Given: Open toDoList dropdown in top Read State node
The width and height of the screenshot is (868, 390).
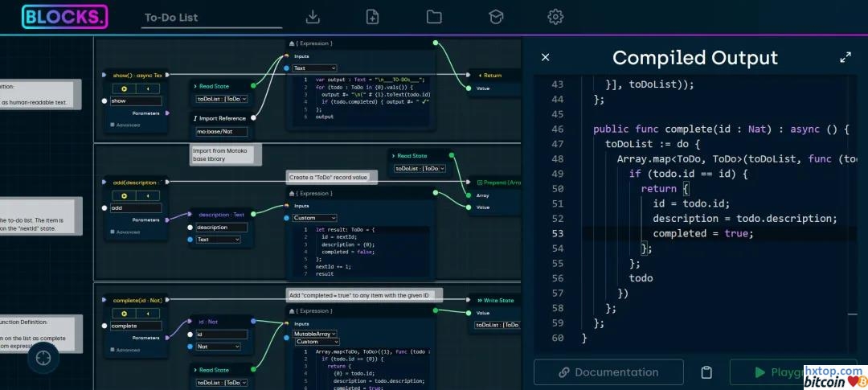Looking at the screenshot, I should pos(223,99).
